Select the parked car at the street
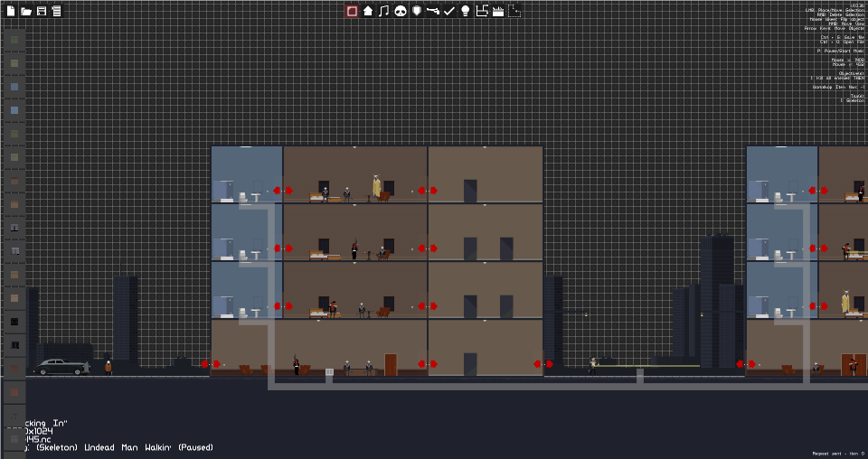The height and width of the screenshot is (459, 868). (x=61, y=367)
